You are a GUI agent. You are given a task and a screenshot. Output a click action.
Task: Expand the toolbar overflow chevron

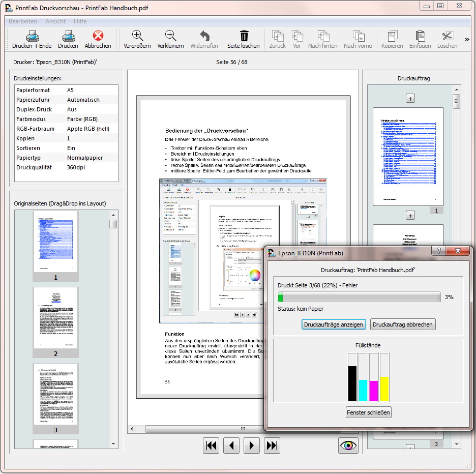[x=467, y=39]
